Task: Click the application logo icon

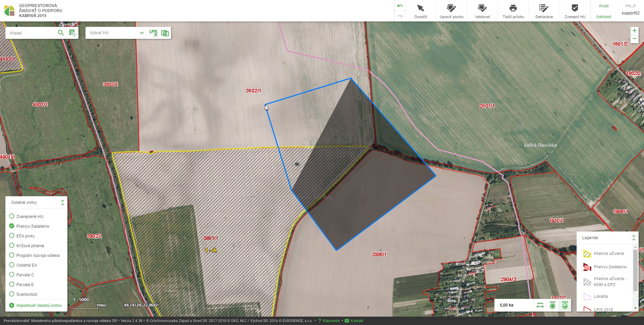Action: tap(9, 11)
